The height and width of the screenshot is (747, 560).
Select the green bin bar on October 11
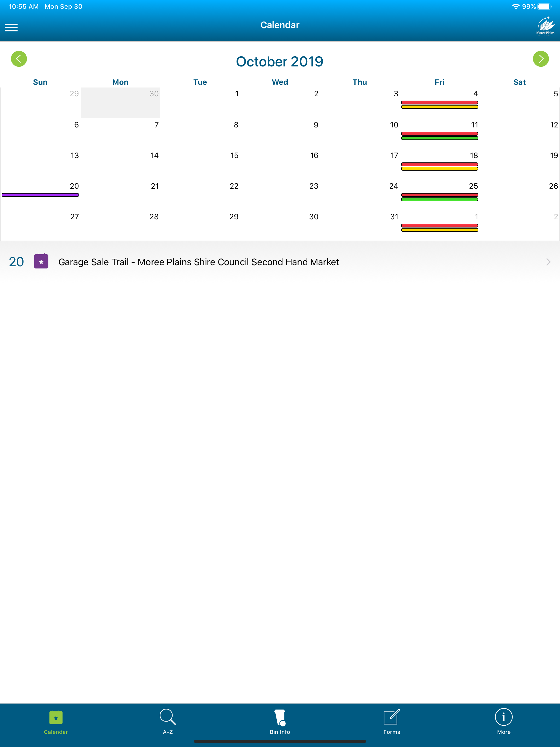click(439, 138)
